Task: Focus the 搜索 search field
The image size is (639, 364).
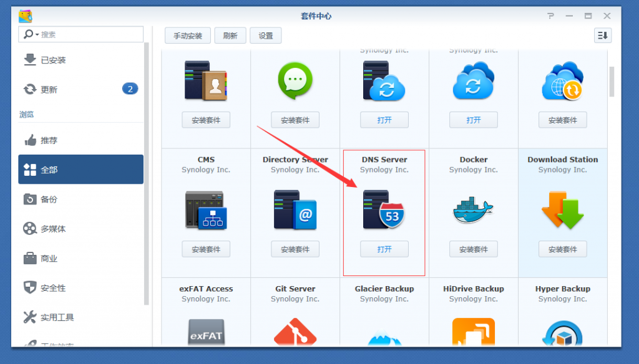Action: coord(80,34)
